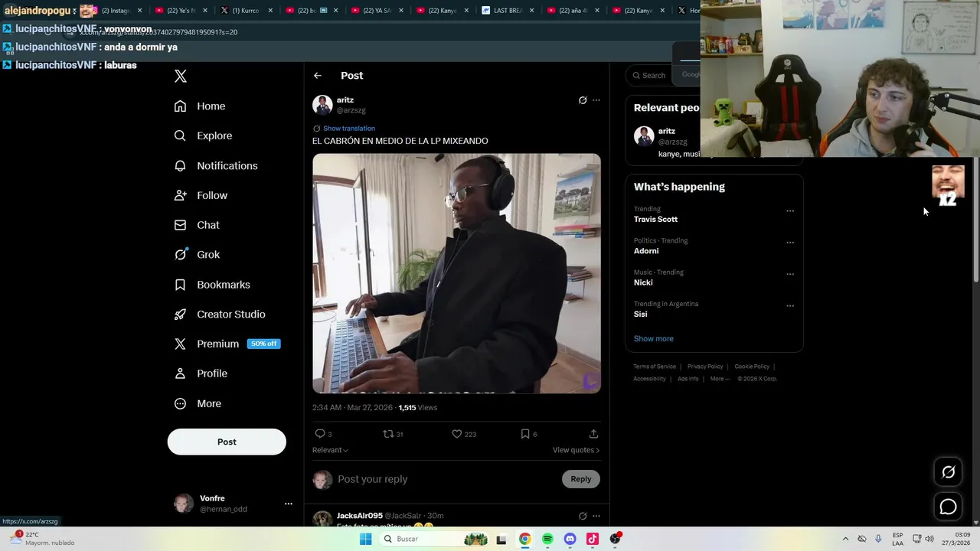The height and width of the screenshot is (551, 980).
Task: Click the repost icon with 31
Action: 393,434
